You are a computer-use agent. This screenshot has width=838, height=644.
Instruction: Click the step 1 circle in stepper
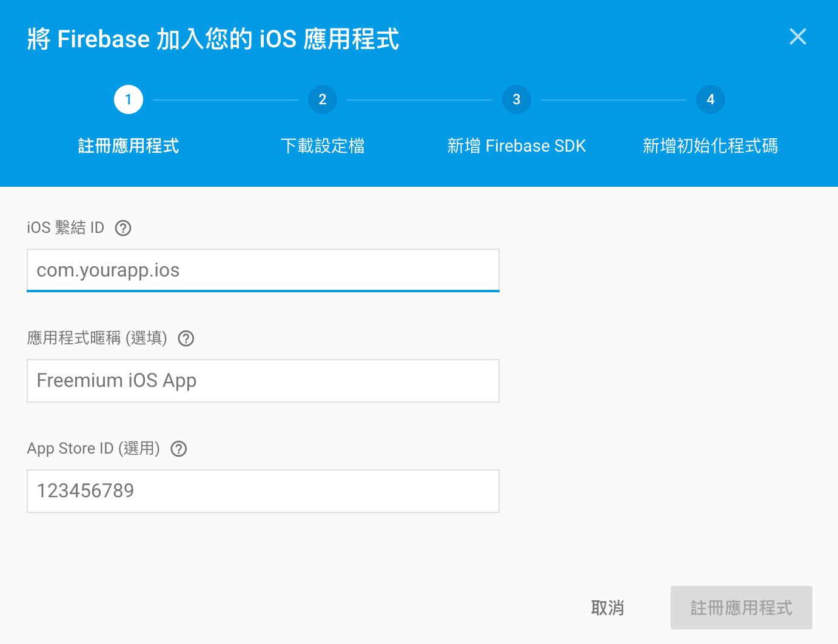[129, 99]
